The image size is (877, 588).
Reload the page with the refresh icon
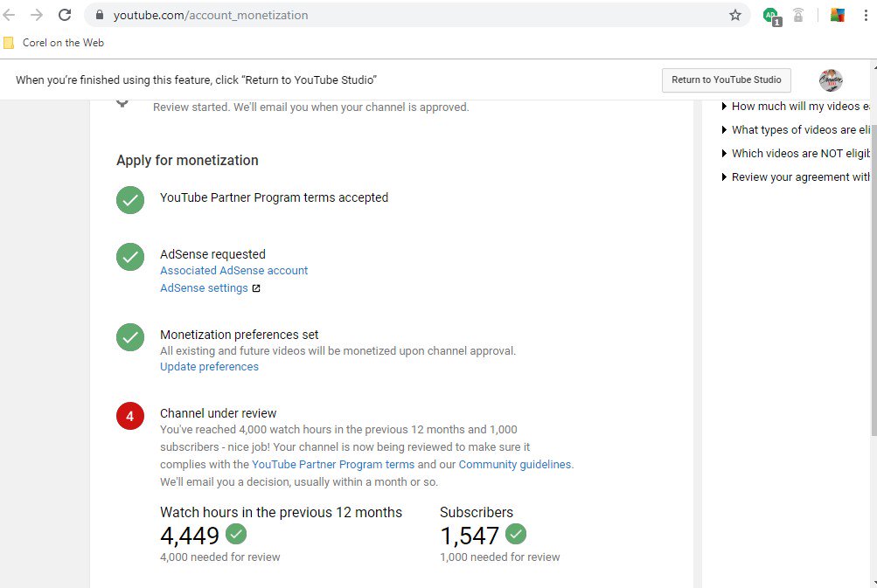point(65,15)
